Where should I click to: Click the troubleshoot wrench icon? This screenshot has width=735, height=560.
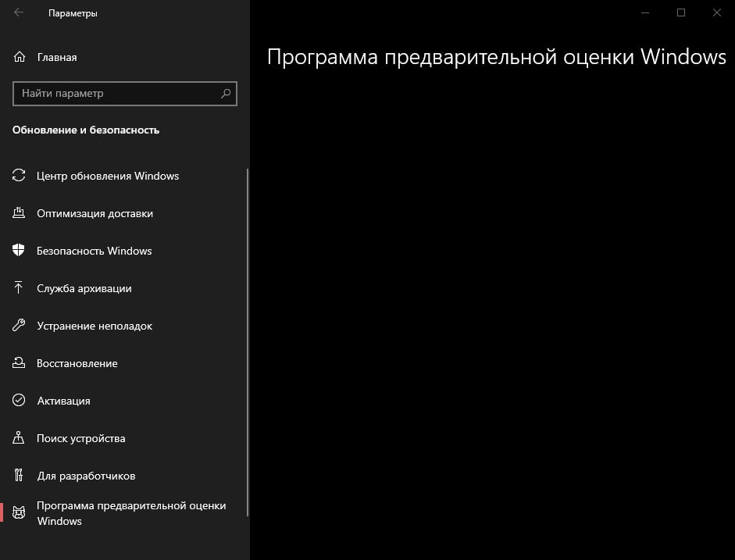click(19, 325)
